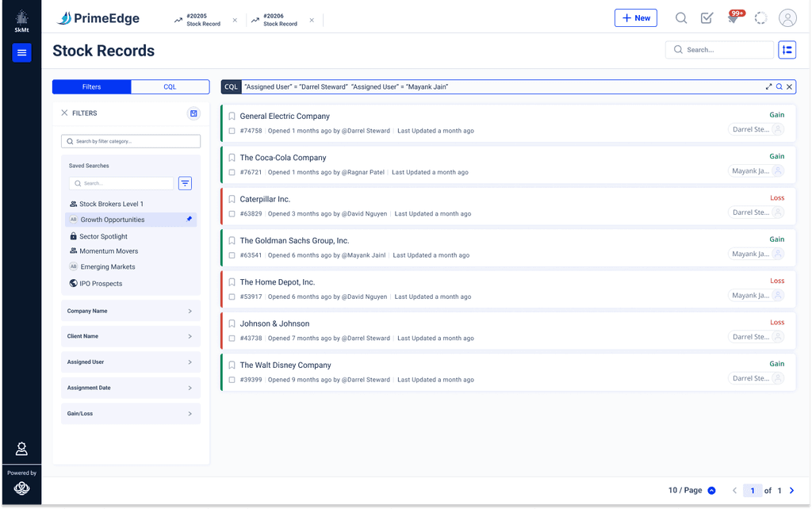Open the user profile icon in sidebar
The height and width of the screenshot is (509, 812).
pos(21,449)
